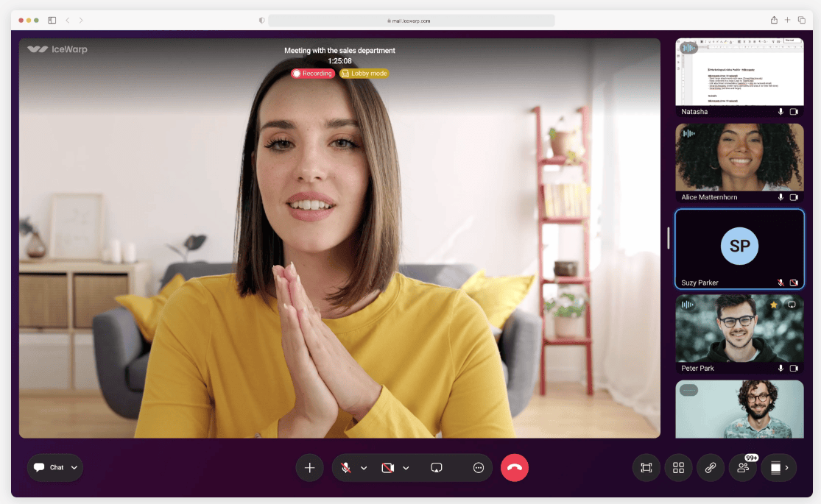Viewport: 821px width, 504px height.
Task: Click the Recording status badge
Action: [313, 74]
